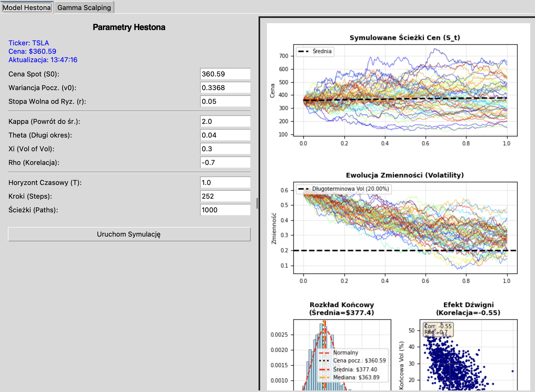The width and height of the screenshot is (535, 392).
Task: Edit the Wariancja Pocz. (v0) field
Action: 225,88
